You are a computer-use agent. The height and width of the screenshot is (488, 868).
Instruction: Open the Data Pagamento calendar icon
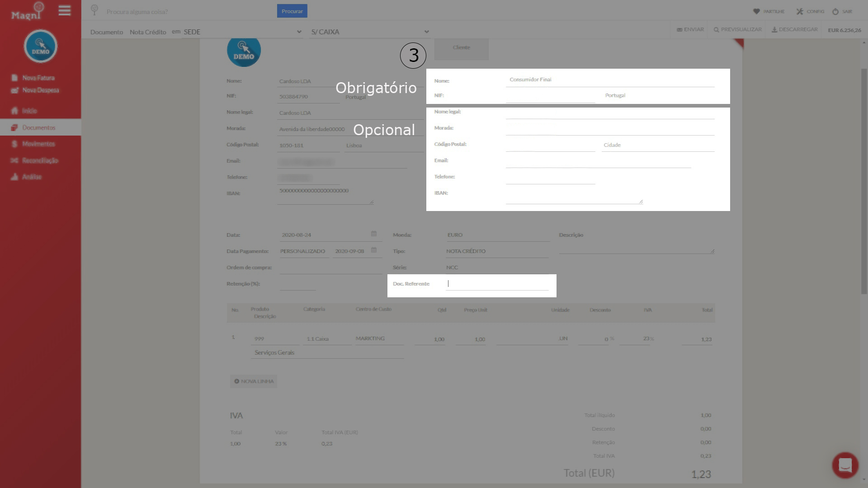[374, 250]
